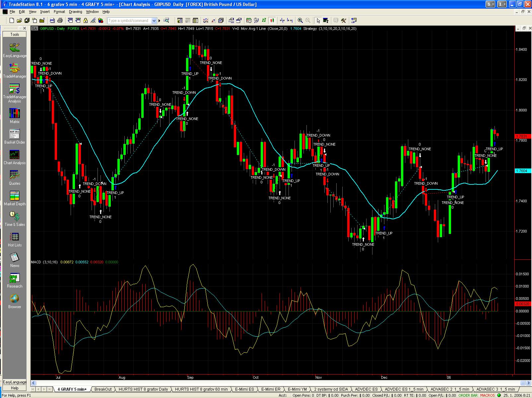
Task: Open the 'I' dropdown button in title bar
Action: coord(502,4)
